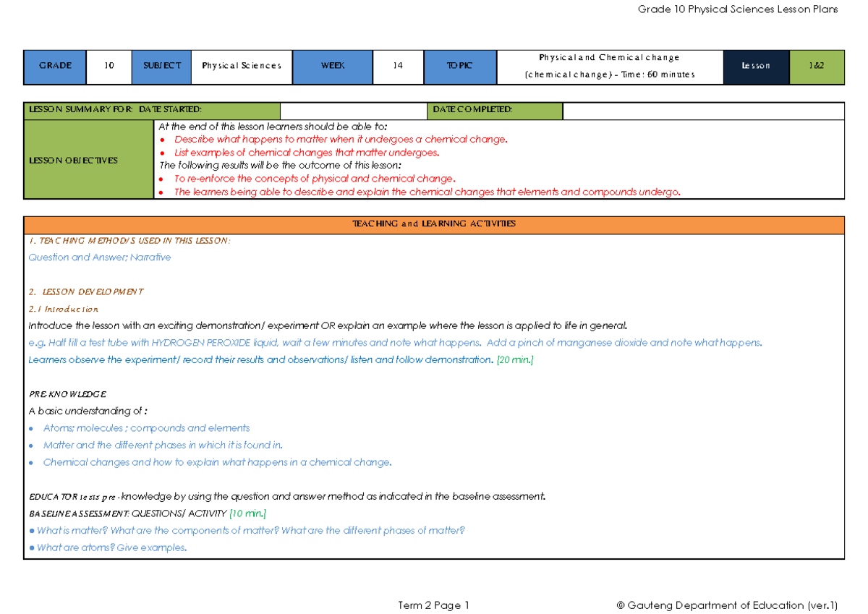Click the dark Lesson label cell
Image resolution: width=868 pixels, height=614 pixels.
[x=755, y=67]
